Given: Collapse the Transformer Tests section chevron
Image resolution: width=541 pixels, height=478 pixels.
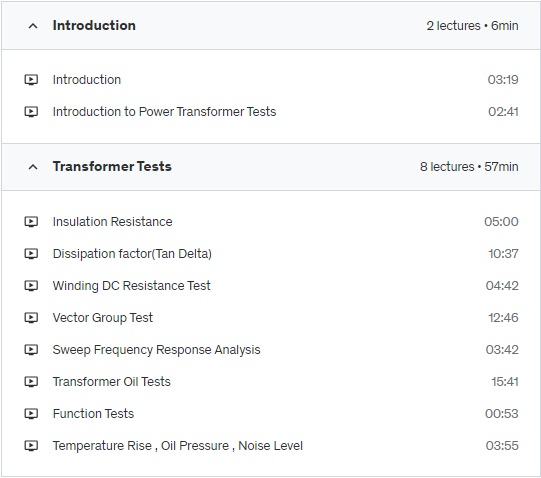Looking at the screenshot, I should point(33,167).
